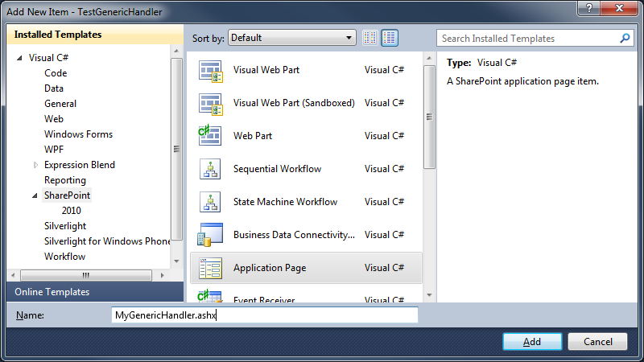Click State Machine Workflow name

(285, 202)
